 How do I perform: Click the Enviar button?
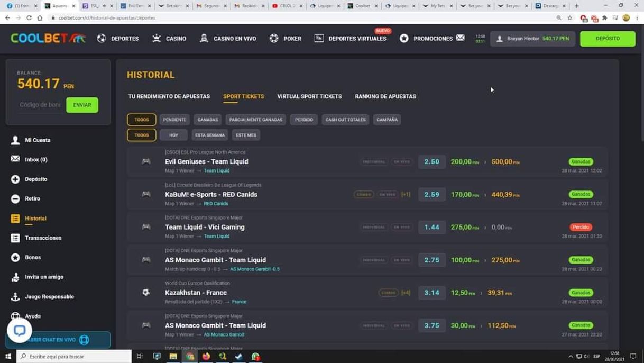point(82,105)
